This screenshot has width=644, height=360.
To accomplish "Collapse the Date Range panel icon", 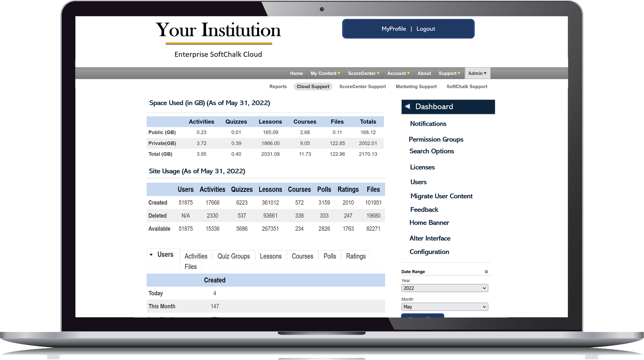I will click(x=486, y=271).
